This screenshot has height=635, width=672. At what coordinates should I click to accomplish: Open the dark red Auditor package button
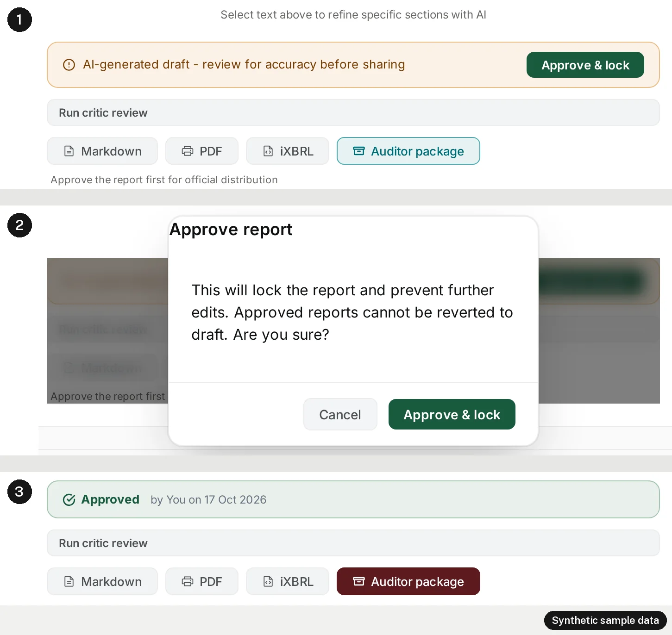point(408,581)
